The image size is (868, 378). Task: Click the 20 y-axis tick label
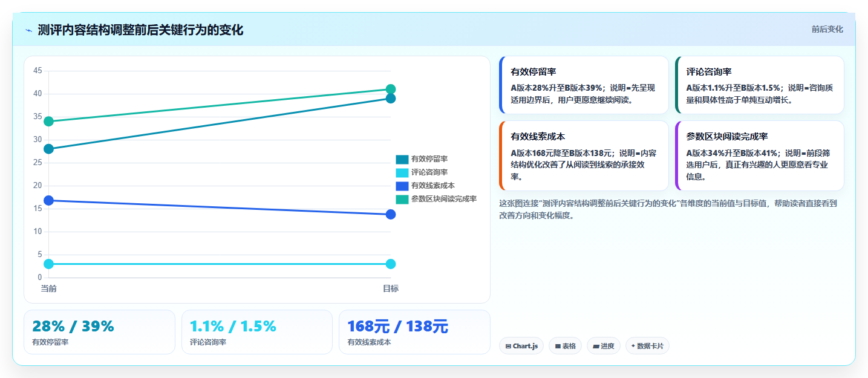tap(38, 186)
